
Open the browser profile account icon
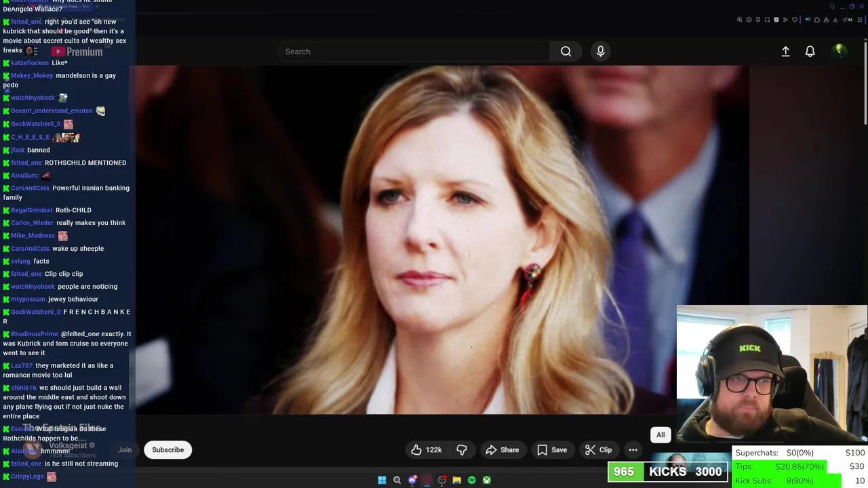click(826, 20)
